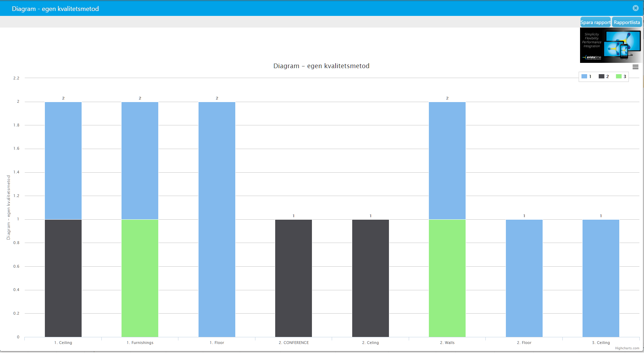Select the dark 2. CONFERENCE bar
Image resolution: width=644 pixels, height=356 pixels.
coord(294,278)
